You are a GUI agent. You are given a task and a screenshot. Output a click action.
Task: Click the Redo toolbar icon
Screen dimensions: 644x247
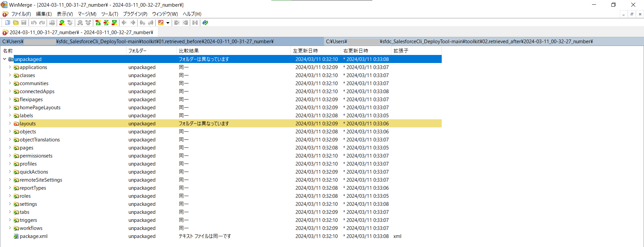42,22
